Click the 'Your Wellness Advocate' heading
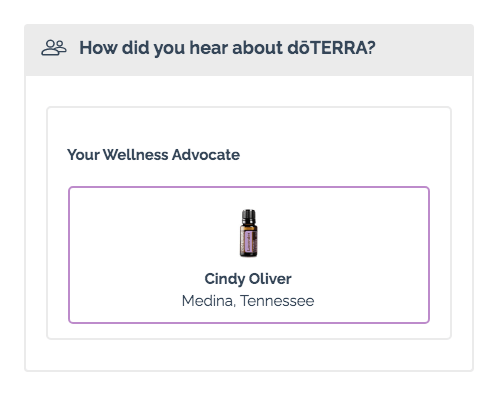This screenshot has width=502, height=400. (x=153, y=155)
